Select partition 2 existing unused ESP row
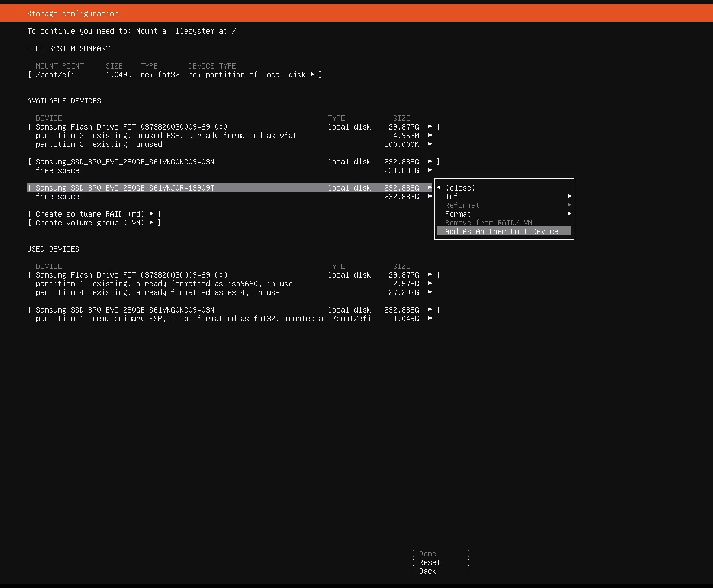 (233, 136)
